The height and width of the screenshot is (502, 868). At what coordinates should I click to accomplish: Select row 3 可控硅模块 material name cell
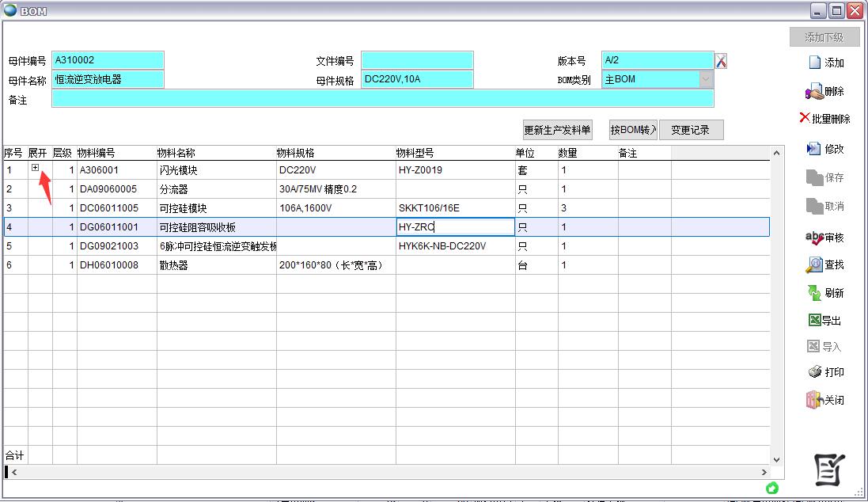click(x=216, y=208)
